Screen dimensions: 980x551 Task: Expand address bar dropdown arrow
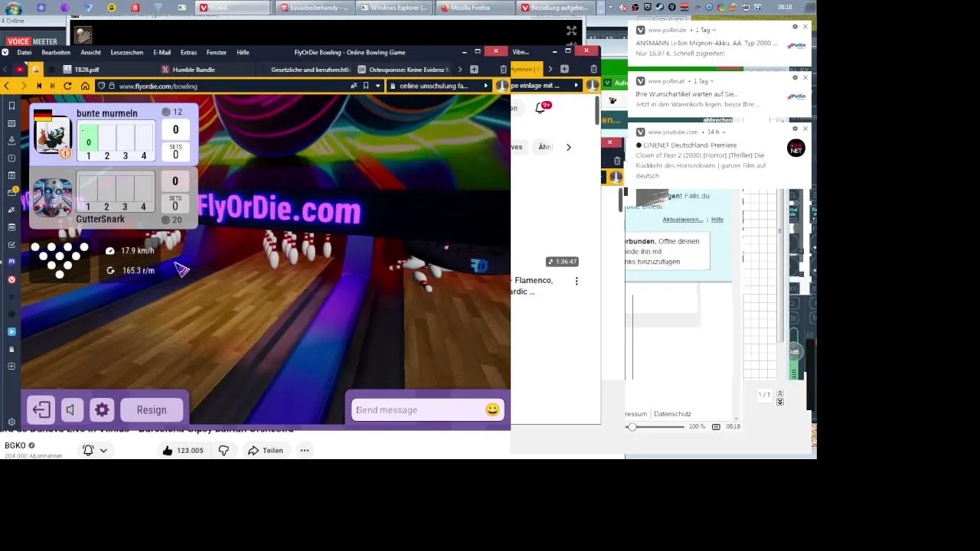[x=377, y=86]
